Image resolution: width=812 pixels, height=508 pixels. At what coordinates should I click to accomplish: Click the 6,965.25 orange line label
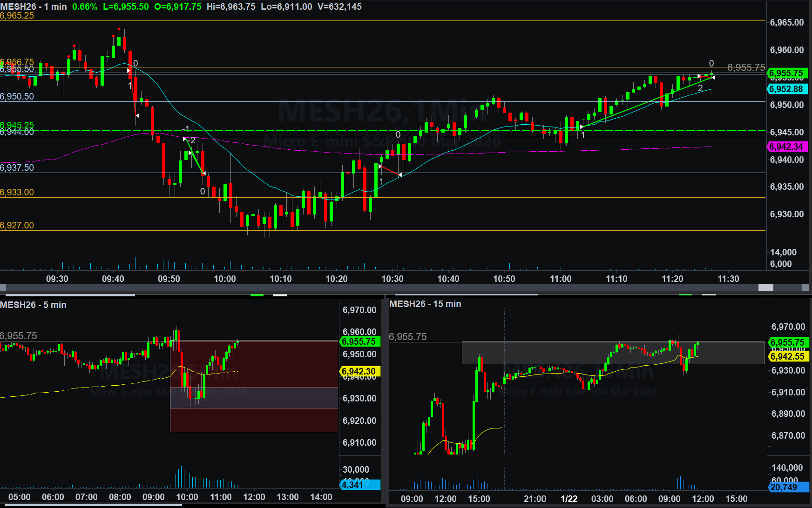[x=17, y=15]
